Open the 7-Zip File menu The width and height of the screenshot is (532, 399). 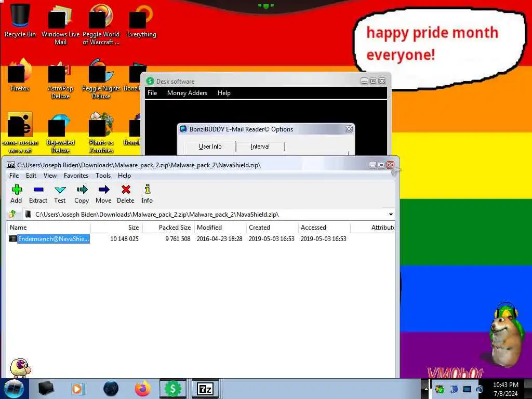pyautogui.click(x=14, y=176)
